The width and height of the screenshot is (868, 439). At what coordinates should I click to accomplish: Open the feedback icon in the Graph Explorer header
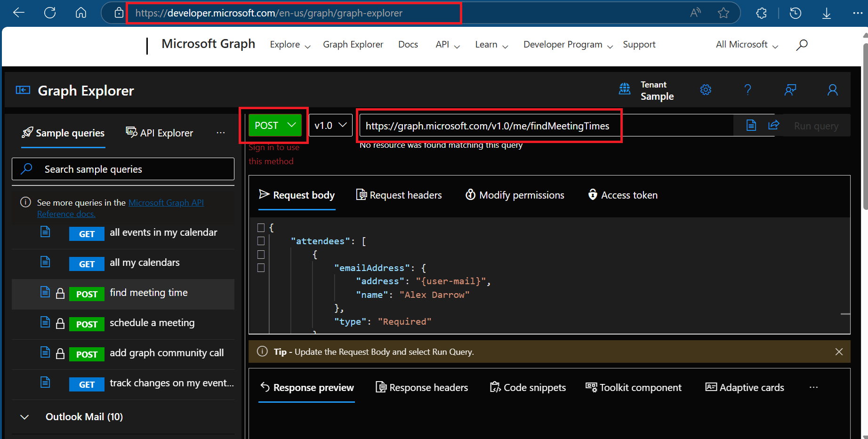790,90
